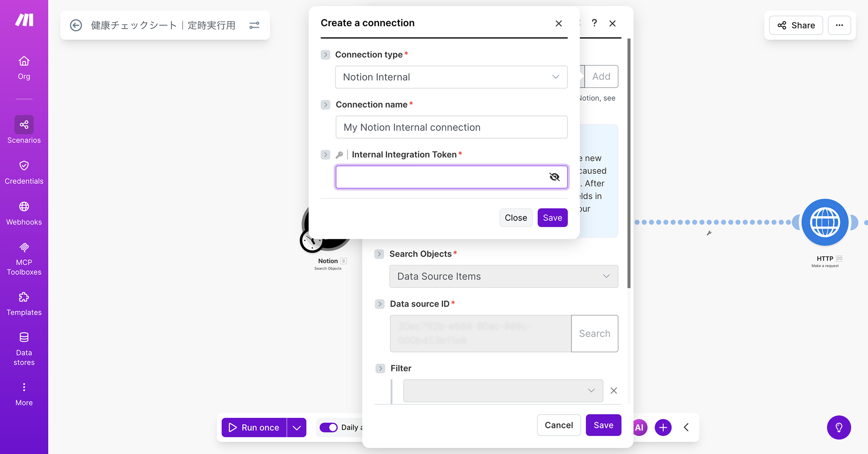Viewport: 868px width, 454px height.
Task: Open the Templates page
Action: pos(24,303)
